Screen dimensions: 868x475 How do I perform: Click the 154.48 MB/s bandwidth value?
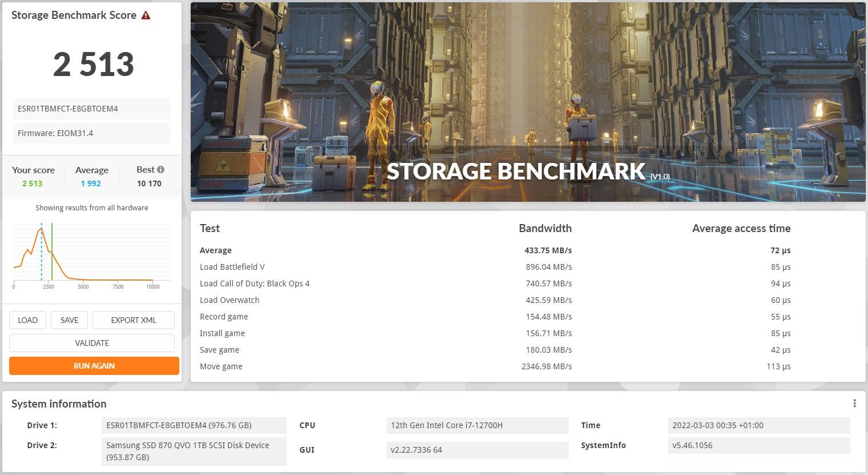[x=549, y=317]
